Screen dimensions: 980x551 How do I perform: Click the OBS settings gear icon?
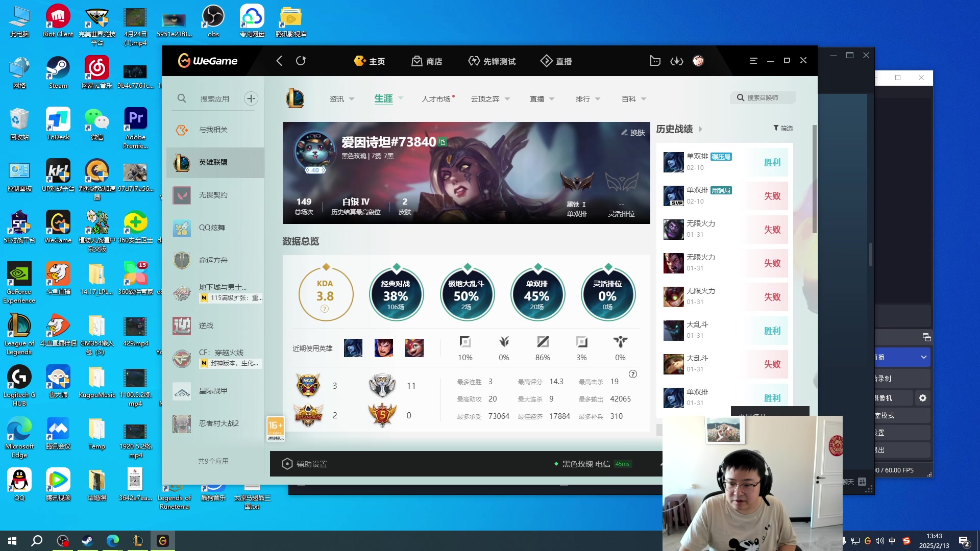[x=922, y=398]
